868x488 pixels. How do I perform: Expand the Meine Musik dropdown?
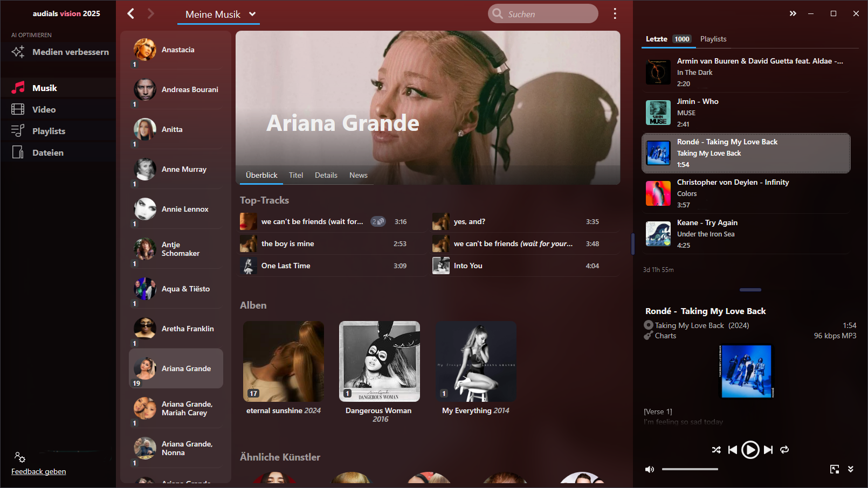tap(252, 14)
